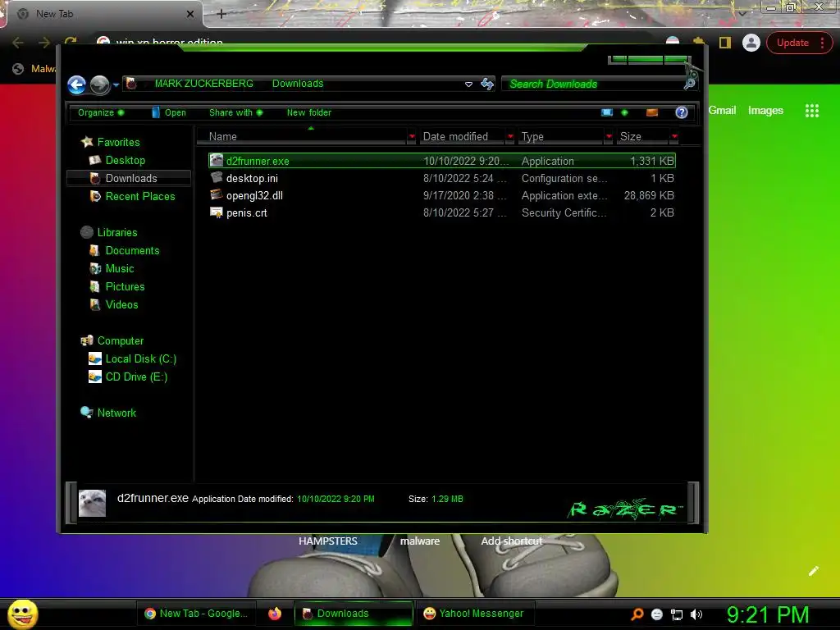Open the Google apps grid icon
This screenshot has height=630, width=840.
pyautogui.click(x=812, y=111)
